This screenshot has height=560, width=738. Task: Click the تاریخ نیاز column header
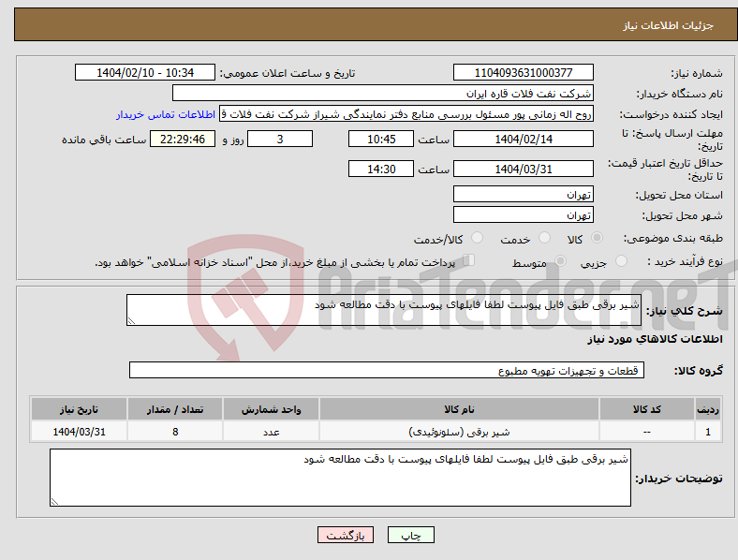tap(79, 409)
